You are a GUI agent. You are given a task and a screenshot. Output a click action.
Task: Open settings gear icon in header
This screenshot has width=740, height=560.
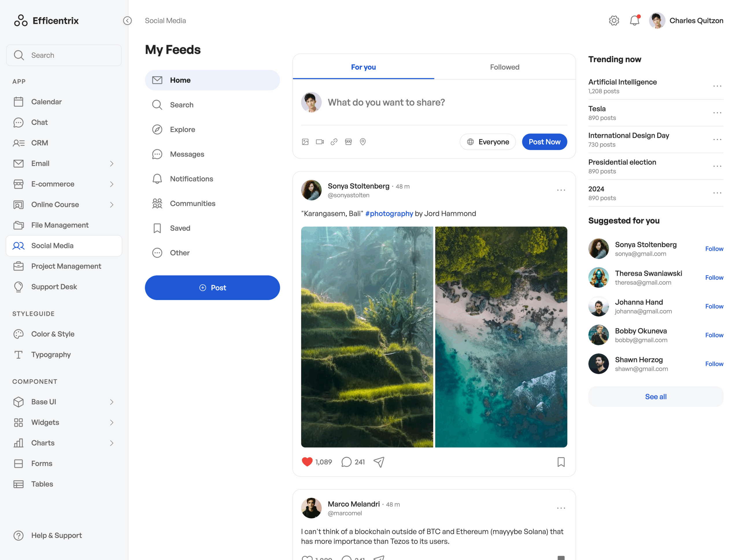pyautogui.click(x=614, y=21)
